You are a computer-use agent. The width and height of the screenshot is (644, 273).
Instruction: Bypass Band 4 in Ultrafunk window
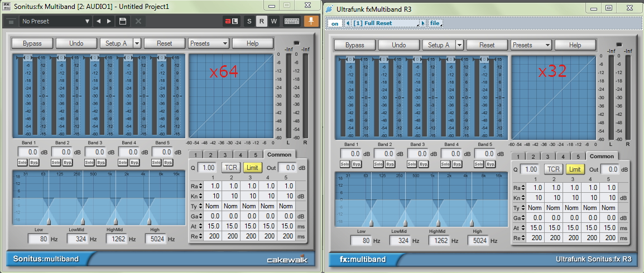tap(457, 164)
